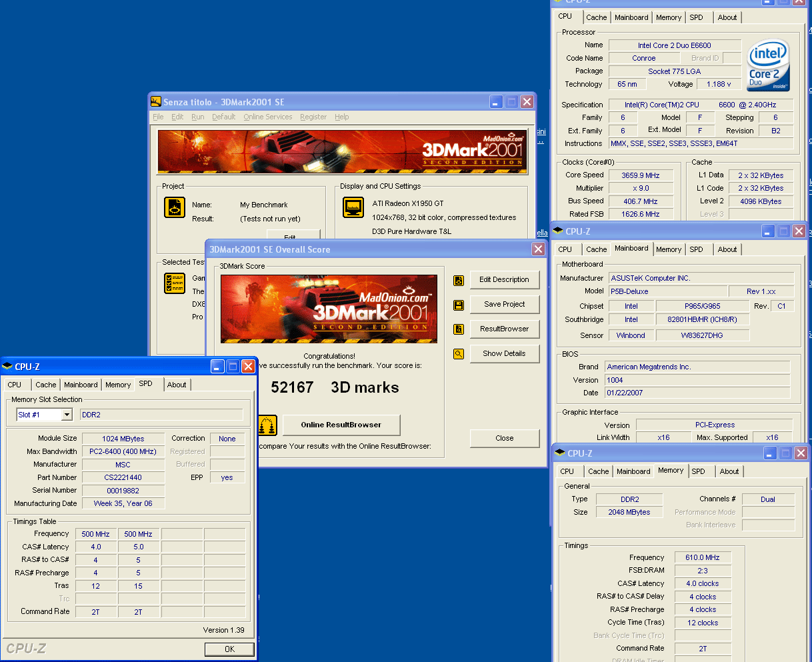Click the CPU-Z Memory window title icon
Screen dimensions: 812x662
point(560,453)
